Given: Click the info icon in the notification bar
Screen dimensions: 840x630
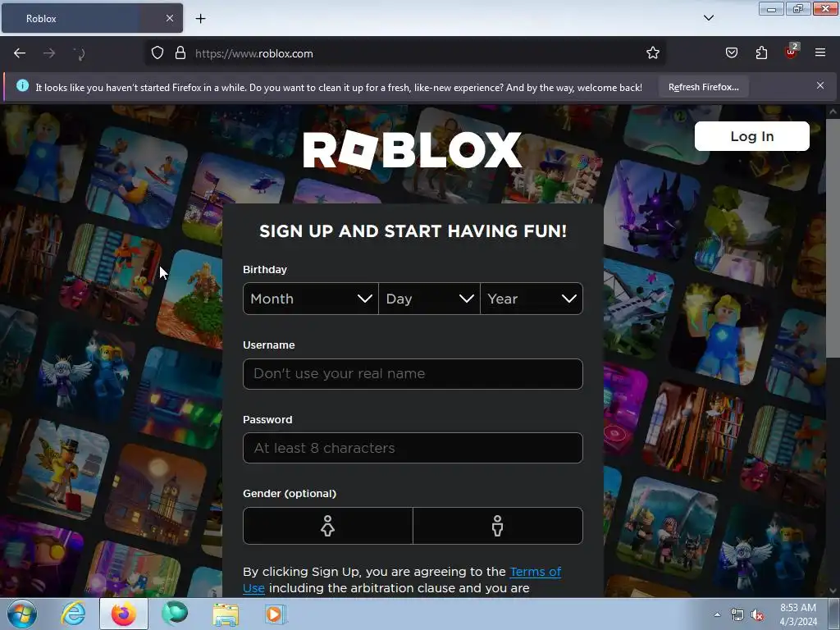Looking at the screenshot, I should click(22, 85).
